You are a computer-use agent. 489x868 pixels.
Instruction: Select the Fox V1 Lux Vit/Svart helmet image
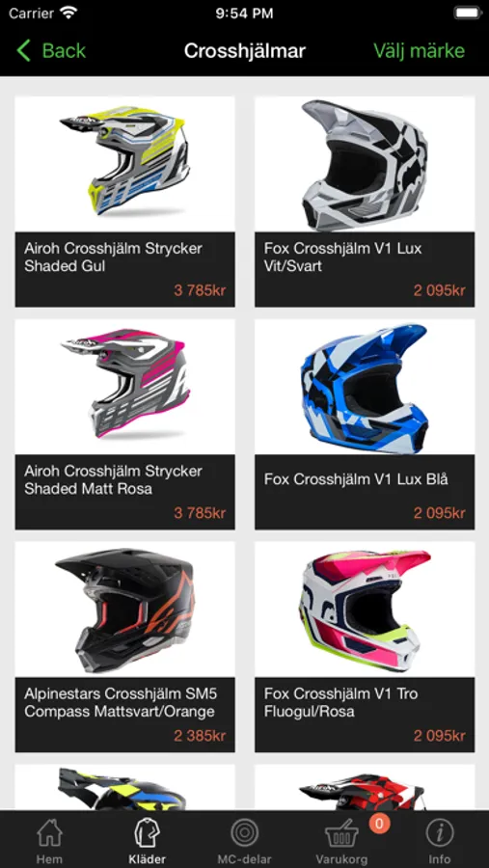[x=365, y=163]
